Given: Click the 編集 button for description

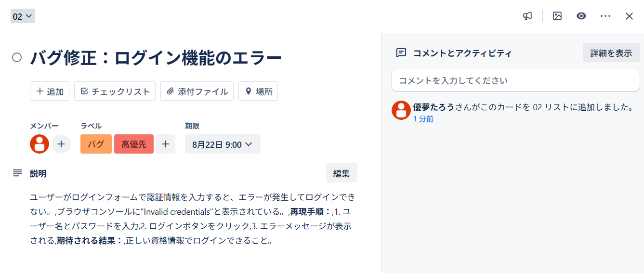Looking at the screenshot, I should (x=342, y=173).
